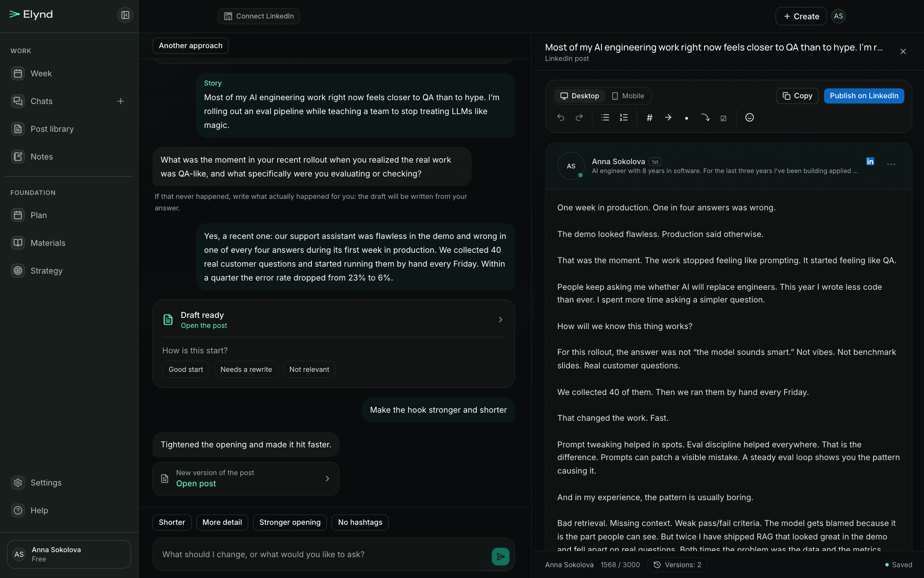Insert the curved down arrow symbol

[705, 118]
